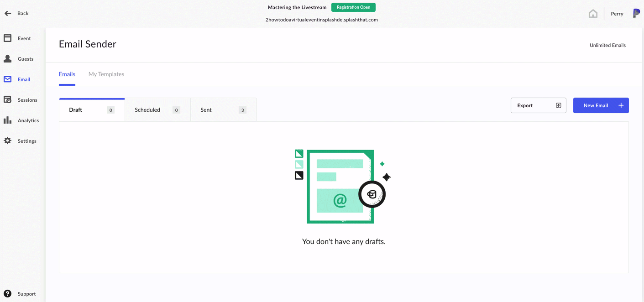Click the Support question mark icon
The image size is (644, 302).
tap(8, 294)
